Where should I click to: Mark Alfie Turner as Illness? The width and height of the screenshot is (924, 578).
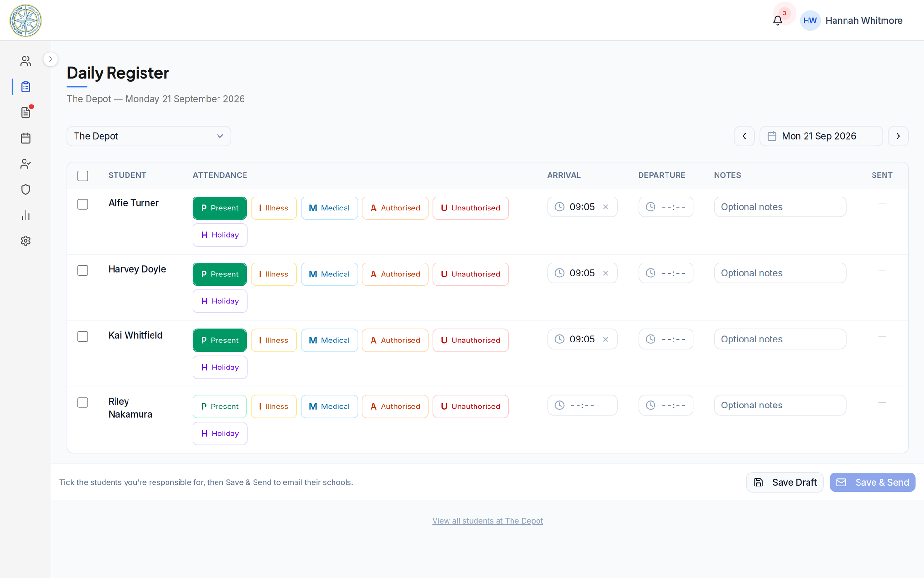[274, 208]
